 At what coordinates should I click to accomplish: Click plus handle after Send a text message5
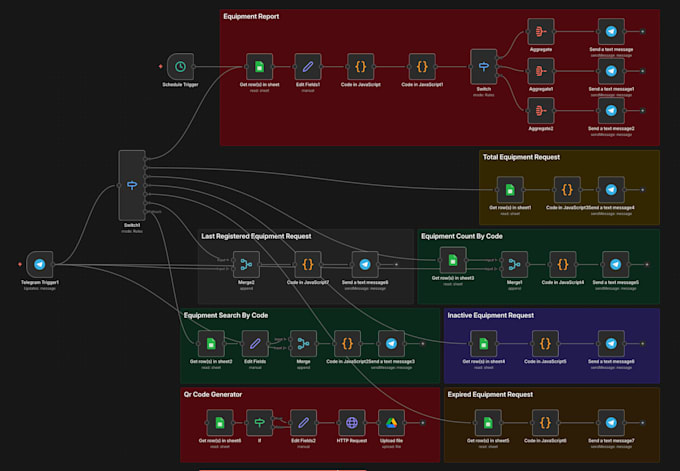pos(647,264)
